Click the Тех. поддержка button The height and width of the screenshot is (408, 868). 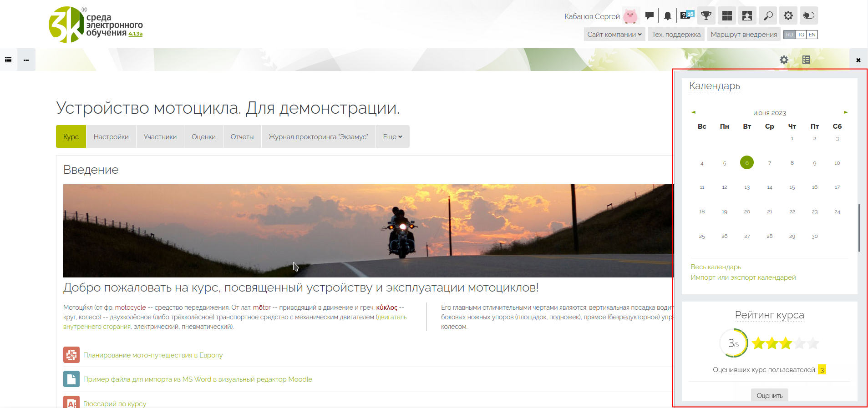(676, 34)
